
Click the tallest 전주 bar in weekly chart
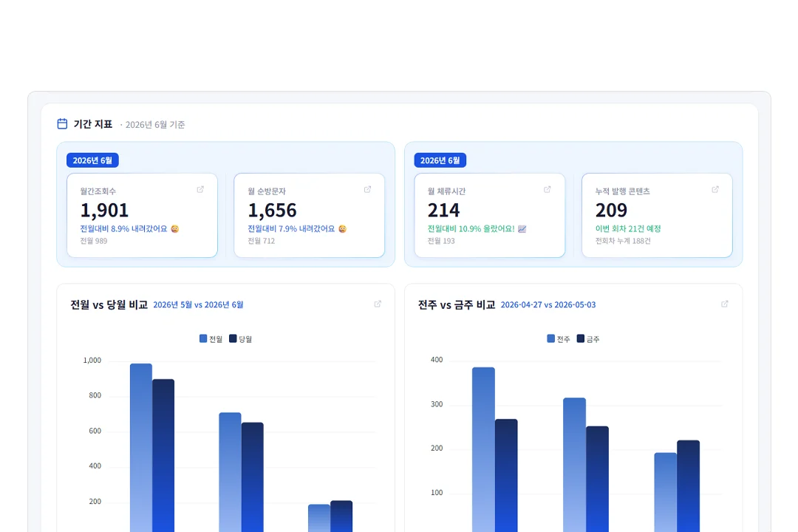(483, 449)
